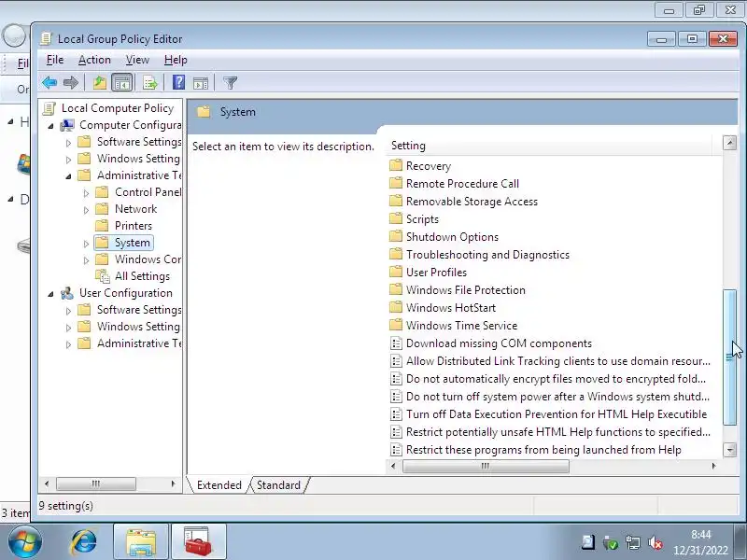This screenshot has height=560, width=747.
Task: Expand Software Settings under Computer Configuration
Action: click(68, 143)
